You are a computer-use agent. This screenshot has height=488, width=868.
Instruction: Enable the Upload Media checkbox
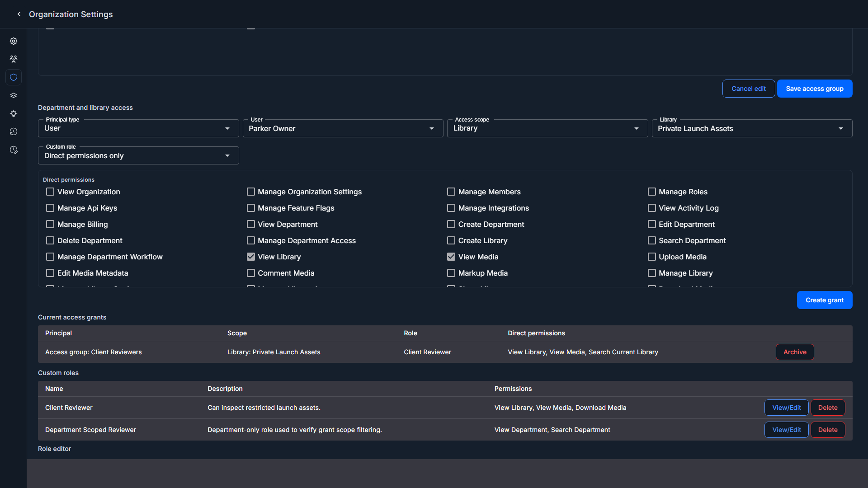click(x=652, y=257)
